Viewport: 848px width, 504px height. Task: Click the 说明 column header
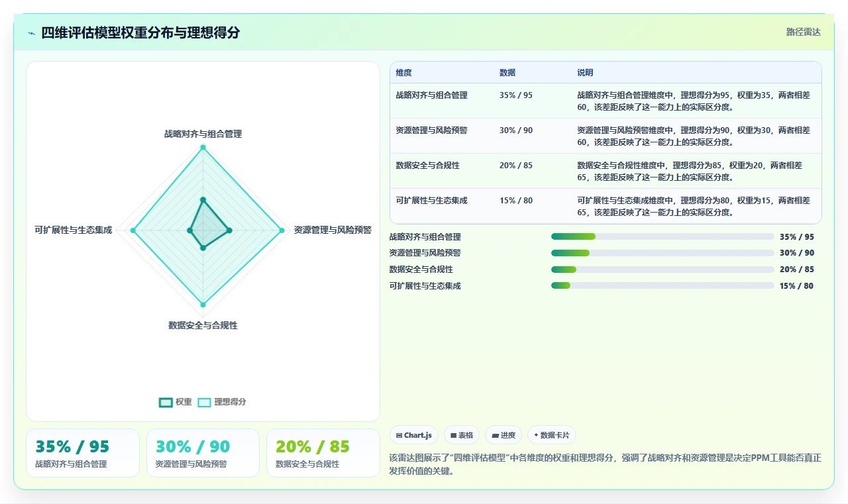585,73
